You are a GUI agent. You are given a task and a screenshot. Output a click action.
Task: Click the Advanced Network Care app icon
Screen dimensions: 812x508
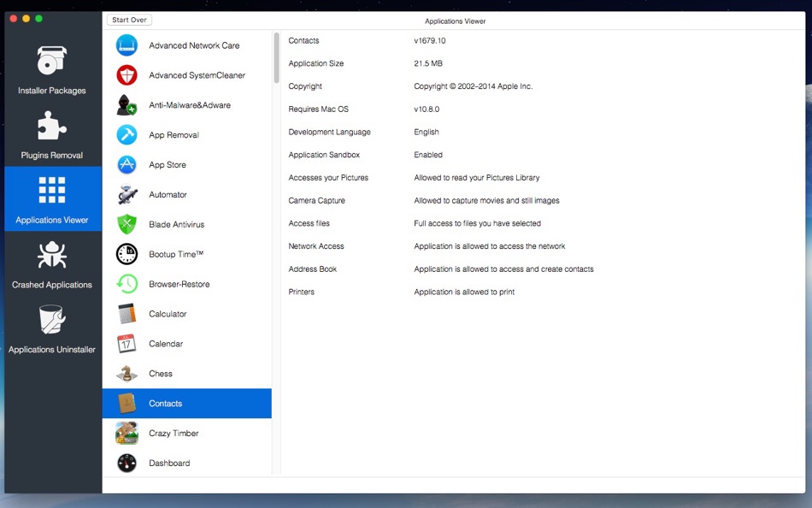127,45
